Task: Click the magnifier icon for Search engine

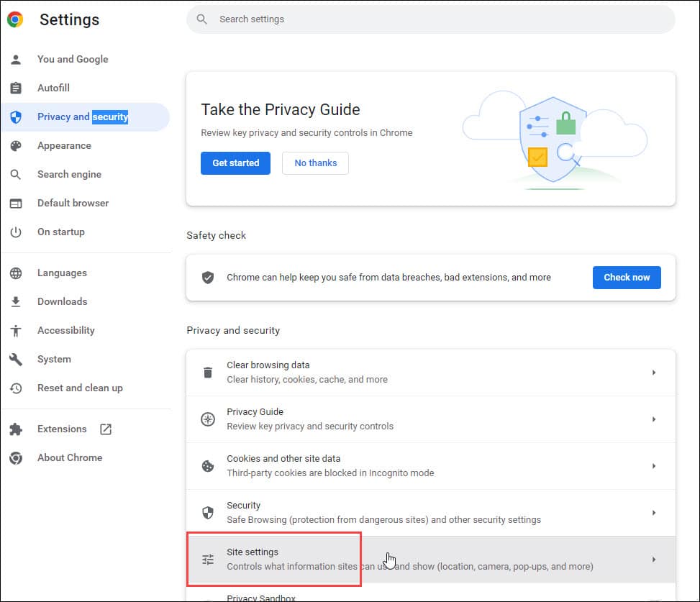Action: coord(16,175)
